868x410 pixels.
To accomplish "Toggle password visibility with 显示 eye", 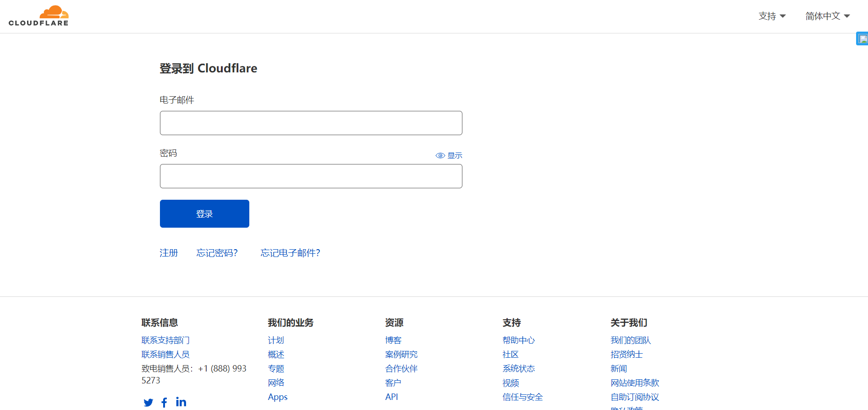I will (x=449, y=156).
